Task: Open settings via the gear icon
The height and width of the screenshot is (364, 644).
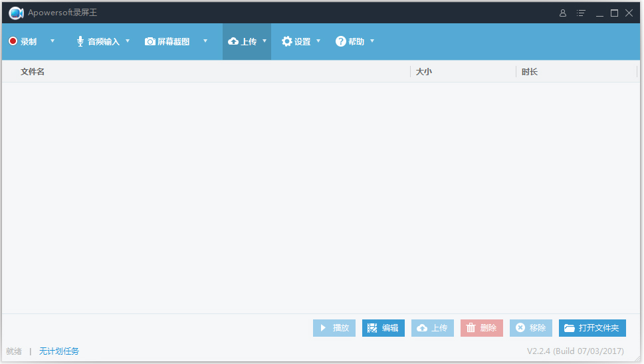Action: [287, 41]
